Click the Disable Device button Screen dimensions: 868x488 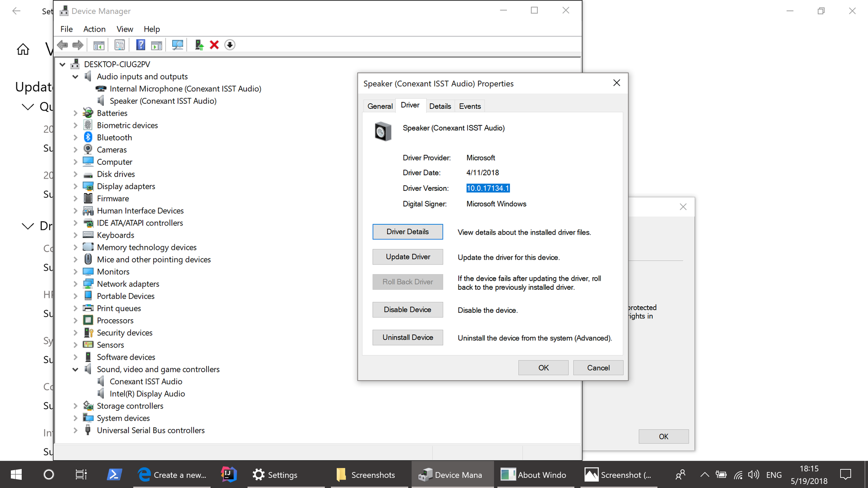point(408,309)
